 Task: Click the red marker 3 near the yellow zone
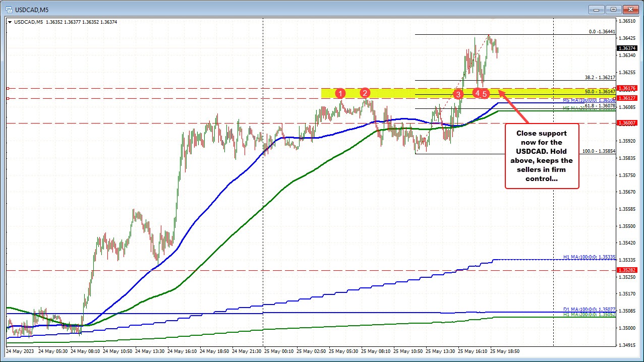458,94
